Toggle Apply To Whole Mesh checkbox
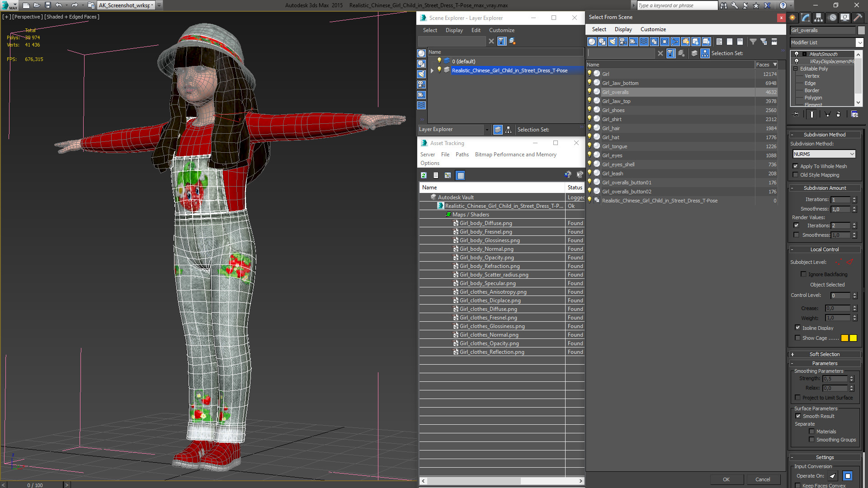868x488 pixels. (x=796, y=166)
